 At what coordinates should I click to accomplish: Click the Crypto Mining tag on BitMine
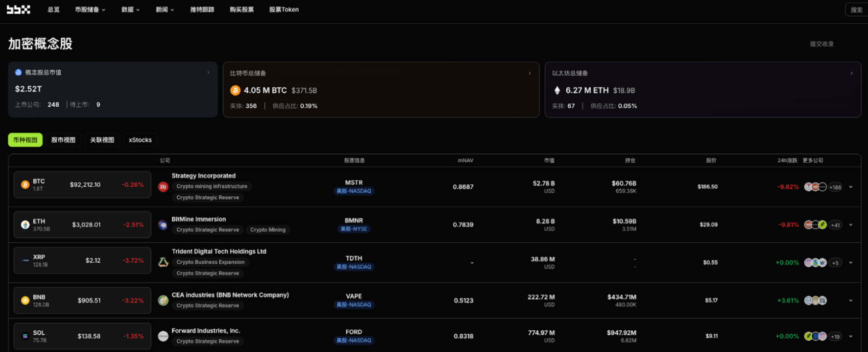(268, 230)
